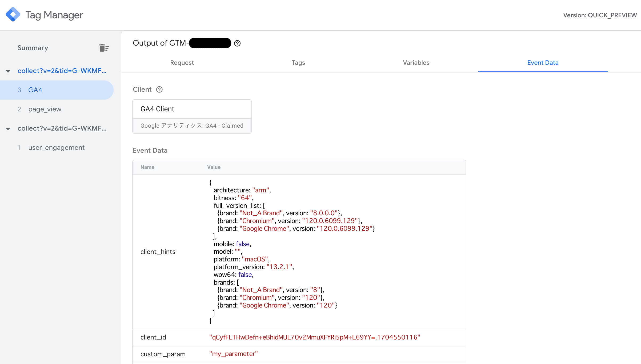Open the second collect?v=2 request entry
Image resolution: width=641 pixels, height=364 pixels.
pyautogui.click(x=62, y=128)
